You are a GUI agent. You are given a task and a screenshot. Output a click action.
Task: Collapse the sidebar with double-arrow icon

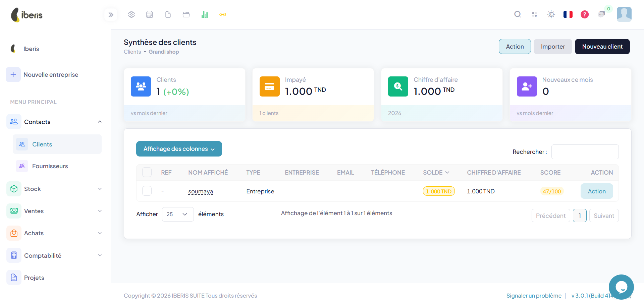(x=111, y=15)
